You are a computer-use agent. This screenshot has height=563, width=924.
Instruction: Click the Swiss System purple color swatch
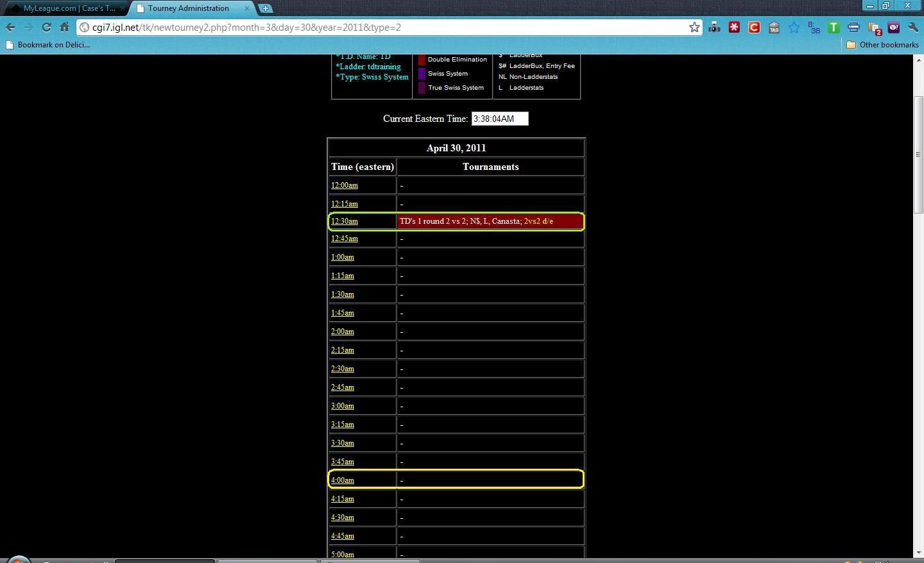[x=422, y=74]
